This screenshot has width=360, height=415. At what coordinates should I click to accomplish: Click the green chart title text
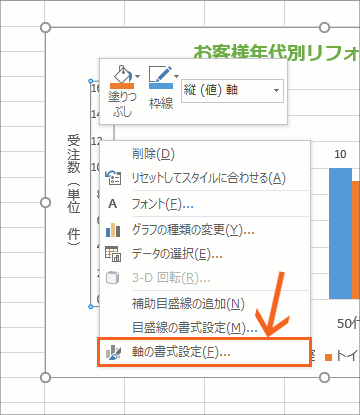(277, 53)
